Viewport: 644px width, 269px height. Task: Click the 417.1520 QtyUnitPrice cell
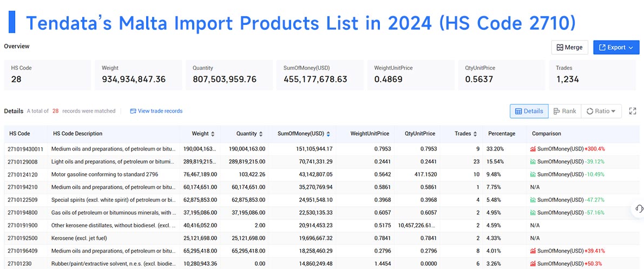tap(425, 174)
